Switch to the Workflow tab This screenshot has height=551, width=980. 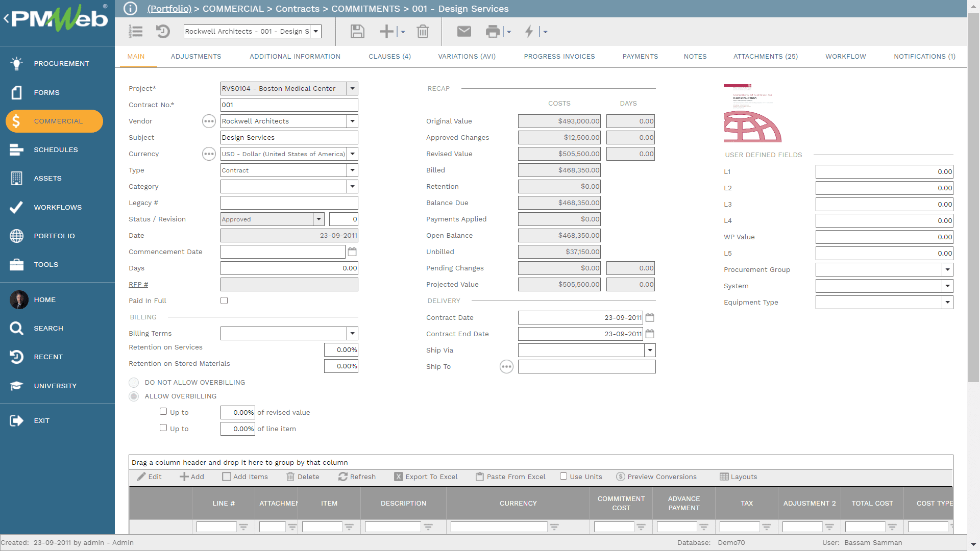tap(846, 57)
